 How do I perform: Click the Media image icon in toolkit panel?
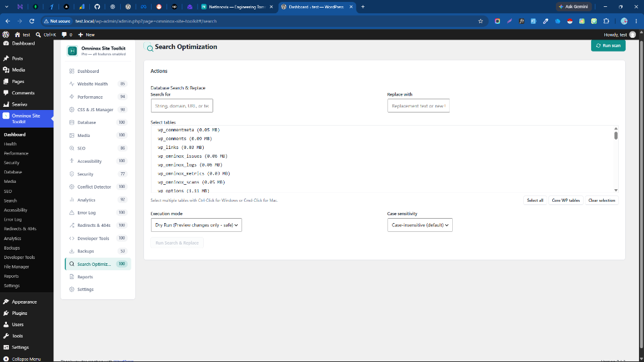(x=72, y=135)
